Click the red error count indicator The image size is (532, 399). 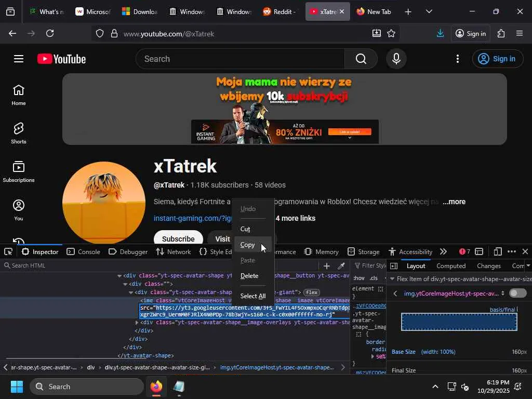pos(464,252)
